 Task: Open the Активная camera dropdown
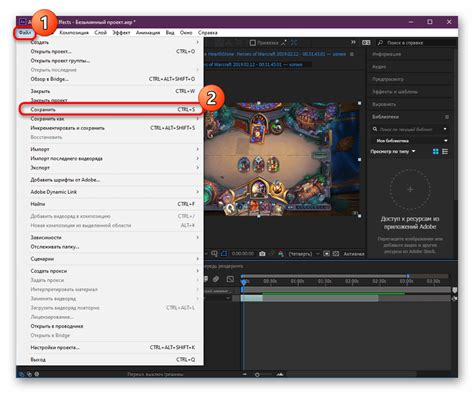[354, 254]
